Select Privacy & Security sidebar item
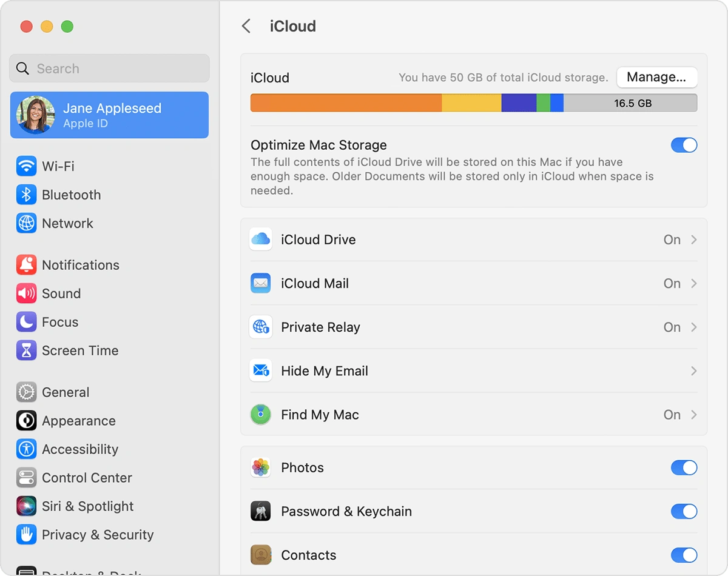 point(97,535)
